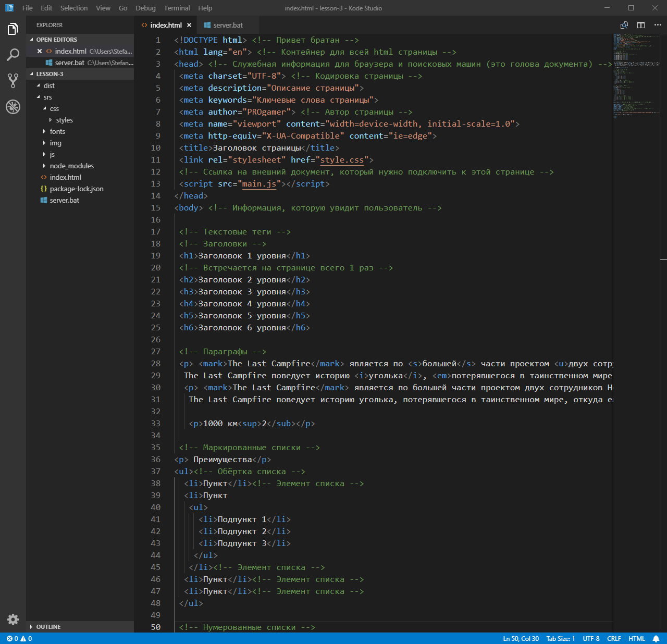Viewport: 667px width, 644px height.
Task: Expand the fonts folder
Action: click(57, 131)
